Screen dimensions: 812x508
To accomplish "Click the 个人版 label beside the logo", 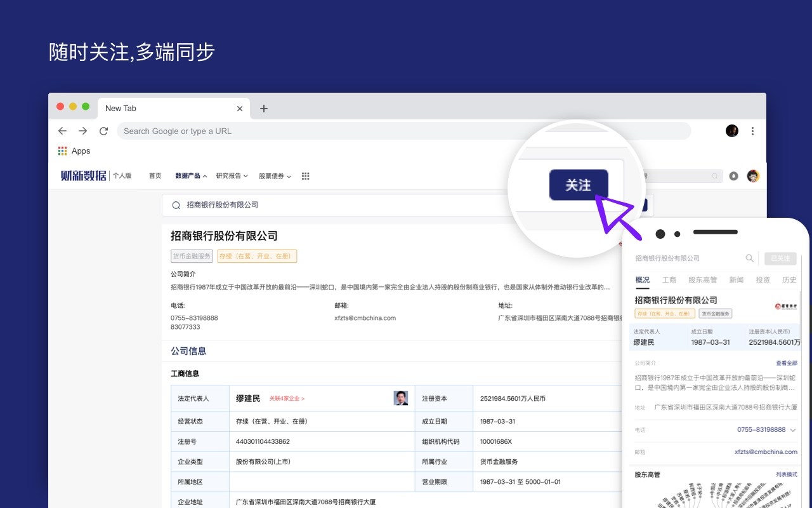I will pyautogui.click(x=122, y=176).
